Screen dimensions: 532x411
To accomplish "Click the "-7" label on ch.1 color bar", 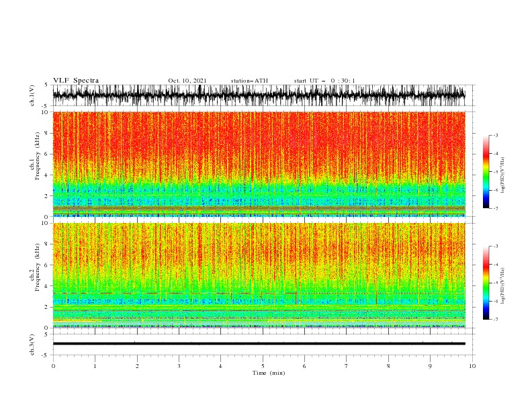I will click(x=496, y=208).
